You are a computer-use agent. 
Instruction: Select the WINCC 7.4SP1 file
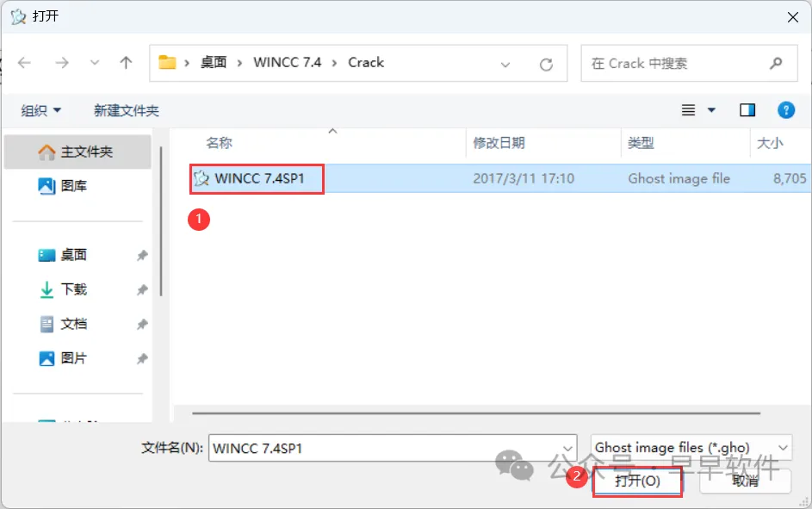[x=260, y=178]
